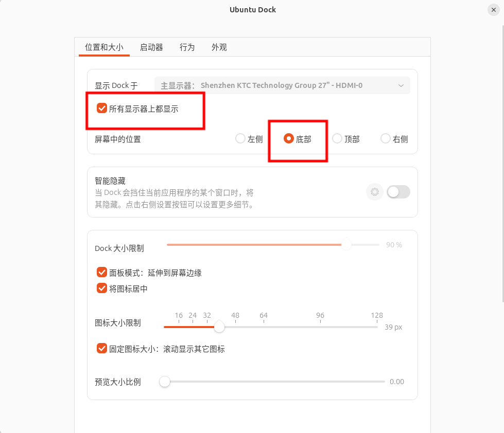
Task: Open the 行为 tab
Action: coord(187,47)
